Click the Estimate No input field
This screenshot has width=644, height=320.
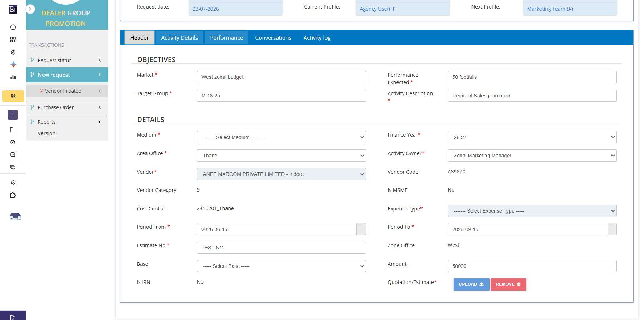coord(281,248)
